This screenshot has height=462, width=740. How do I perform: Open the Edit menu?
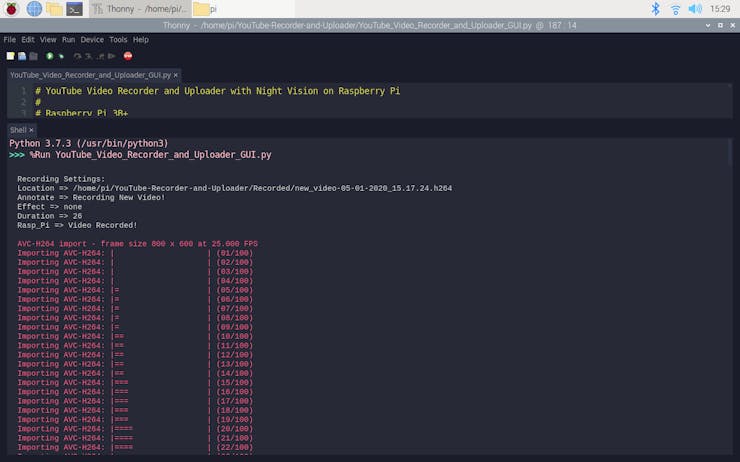click(x=28, y=40)
